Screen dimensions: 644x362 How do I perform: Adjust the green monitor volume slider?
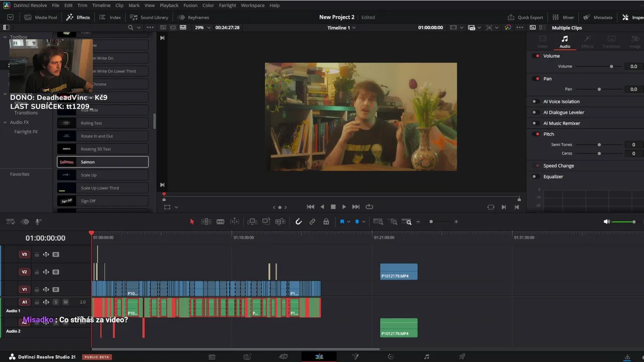pyautogui.click(x=623, y=222)
